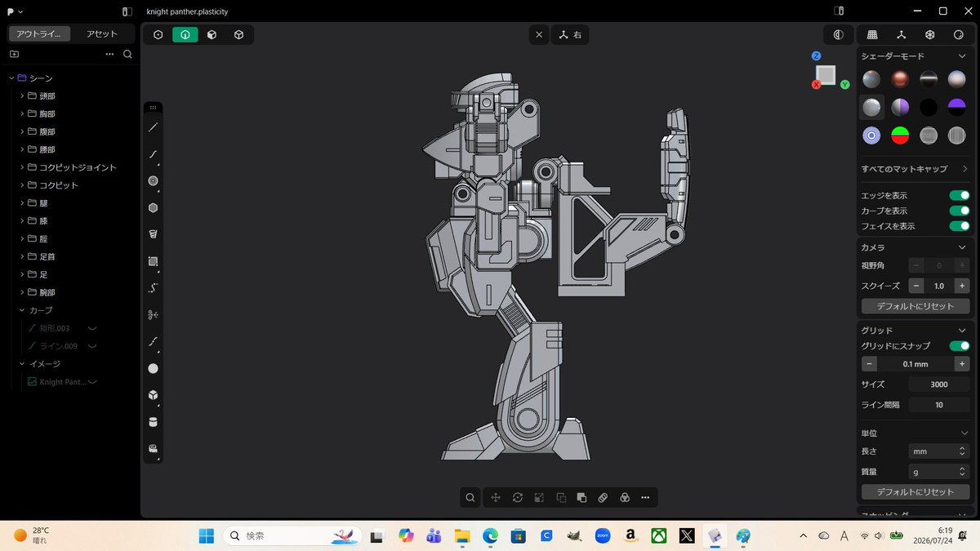Close the right view orientation lock X

(539, 35)
